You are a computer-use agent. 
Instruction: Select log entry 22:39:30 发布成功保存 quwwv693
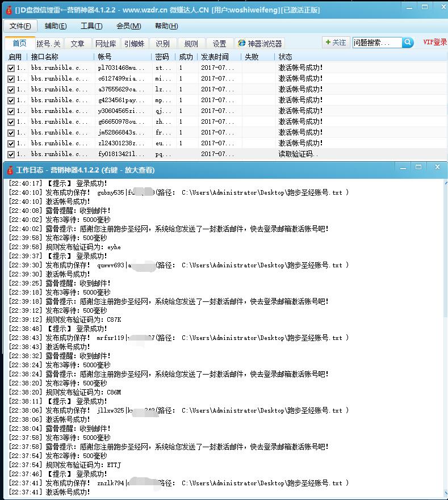(x=179, y=265)
